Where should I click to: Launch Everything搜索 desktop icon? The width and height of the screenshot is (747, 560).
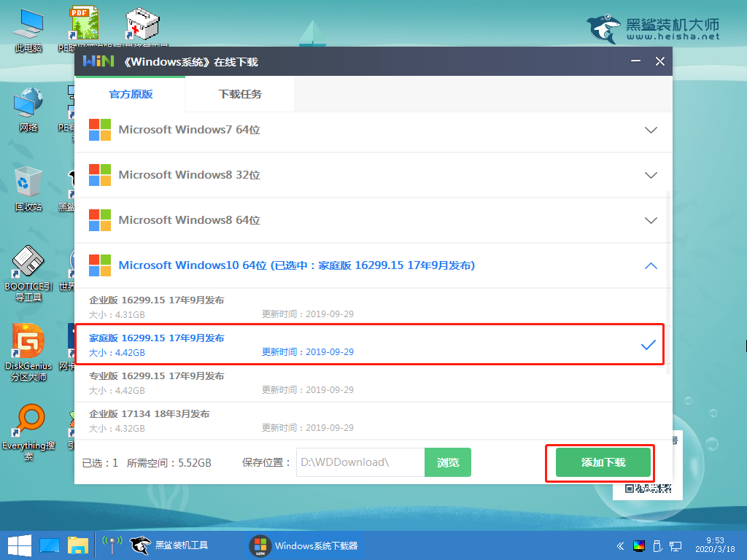[28, 432]
